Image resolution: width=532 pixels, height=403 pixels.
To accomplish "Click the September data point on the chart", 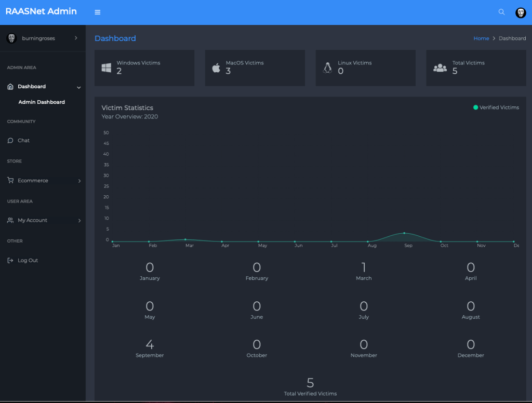I will pyautogui.click(x=404, y=234).
